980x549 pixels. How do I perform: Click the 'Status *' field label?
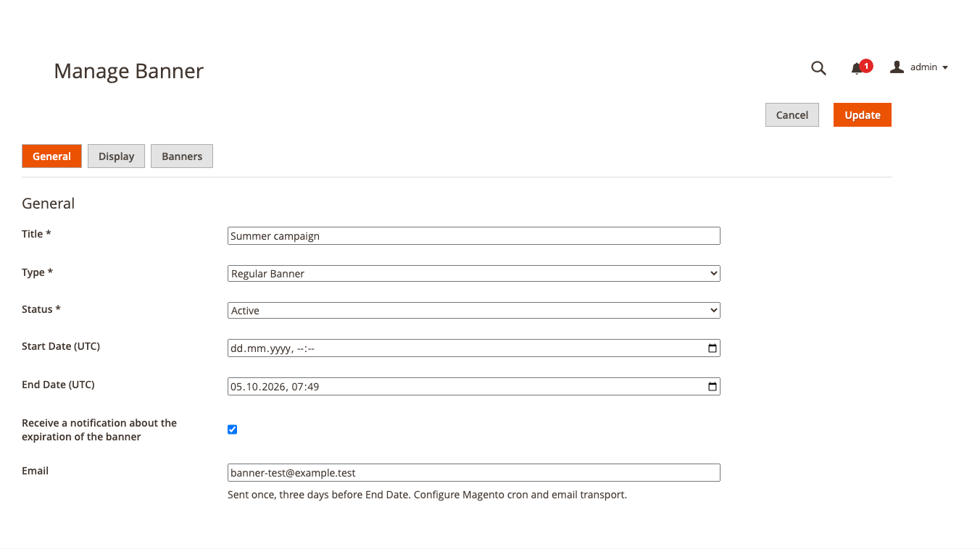click(41, 309)
